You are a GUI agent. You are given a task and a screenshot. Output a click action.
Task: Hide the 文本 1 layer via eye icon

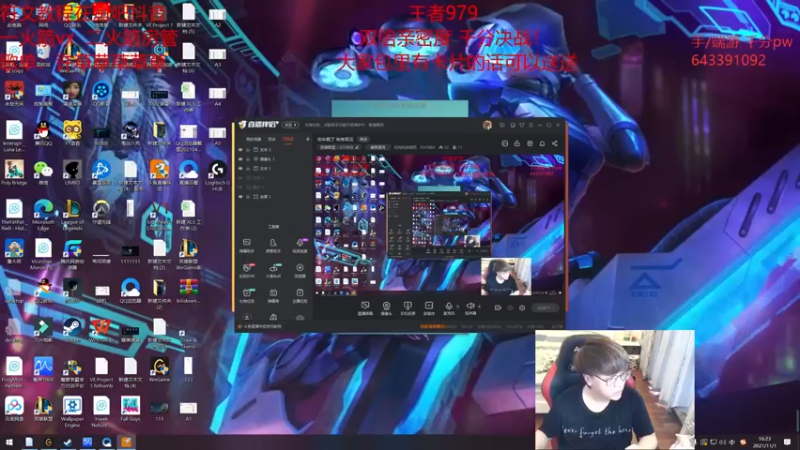click(x=240, y=168)
